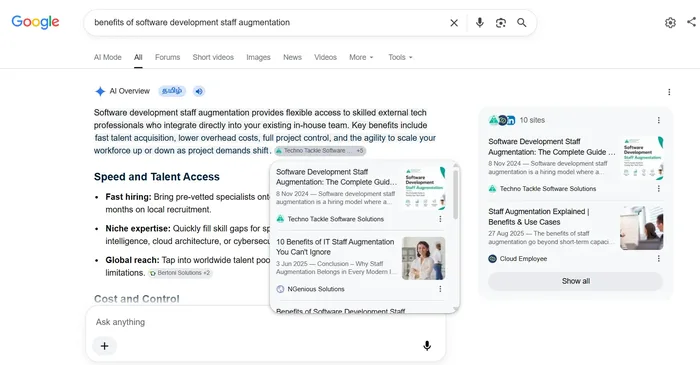Click the Fast hiring bullet text
Viewport: 700px width, 365px height.
188,203
